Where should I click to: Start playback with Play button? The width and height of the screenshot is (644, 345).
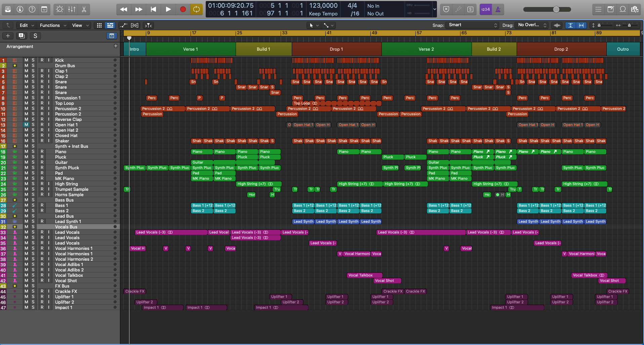[x=168, y=9]
